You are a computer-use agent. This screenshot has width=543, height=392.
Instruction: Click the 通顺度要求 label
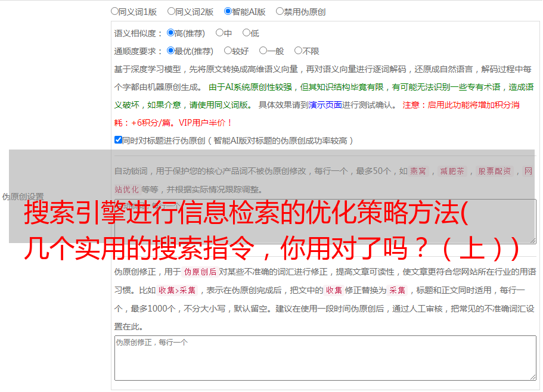(138, 52)
